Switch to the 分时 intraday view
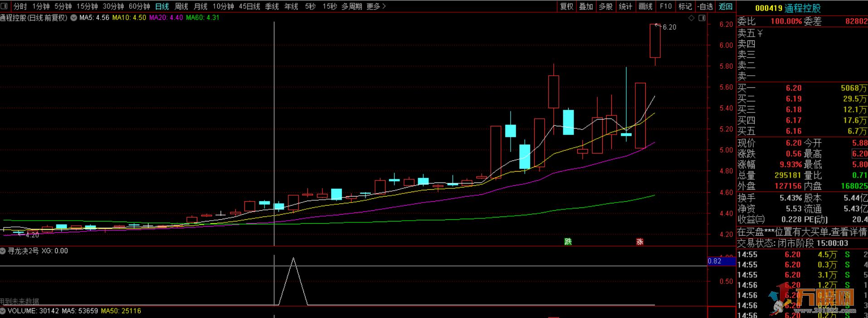 (x=20, y=6)
